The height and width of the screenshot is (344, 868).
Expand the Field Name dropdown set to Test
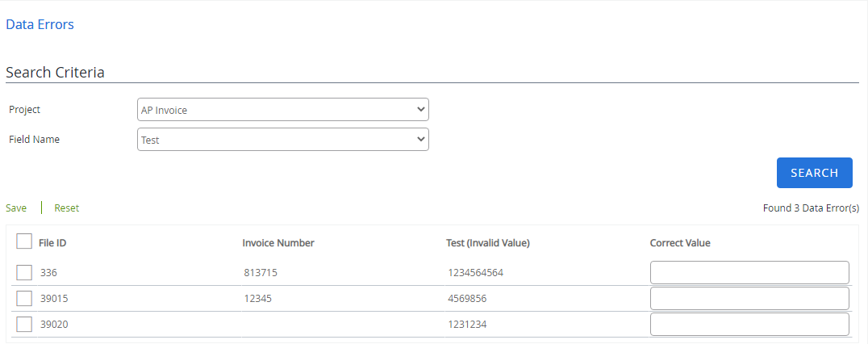point(283,140)
